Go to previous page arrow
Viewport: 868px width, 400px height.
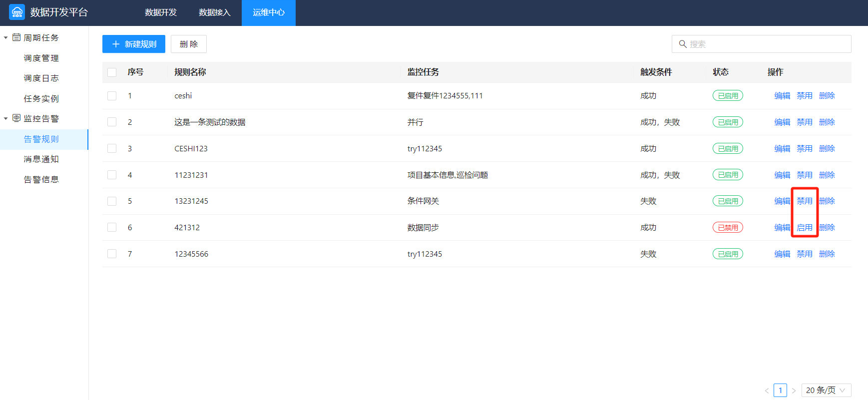pyautogui.click(x=767, y=391)
